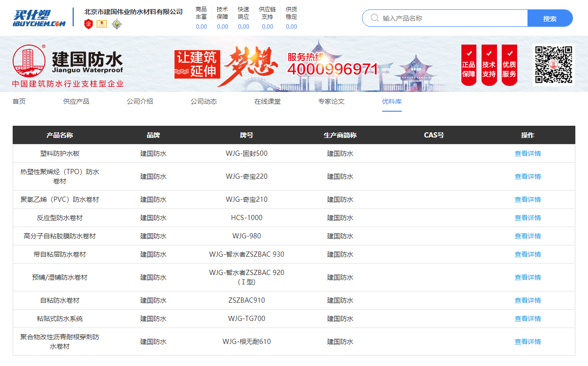This screenshot has width=588, height=366.
Task: Open the 首页 navigation tab
Action: tap(19, 101)
